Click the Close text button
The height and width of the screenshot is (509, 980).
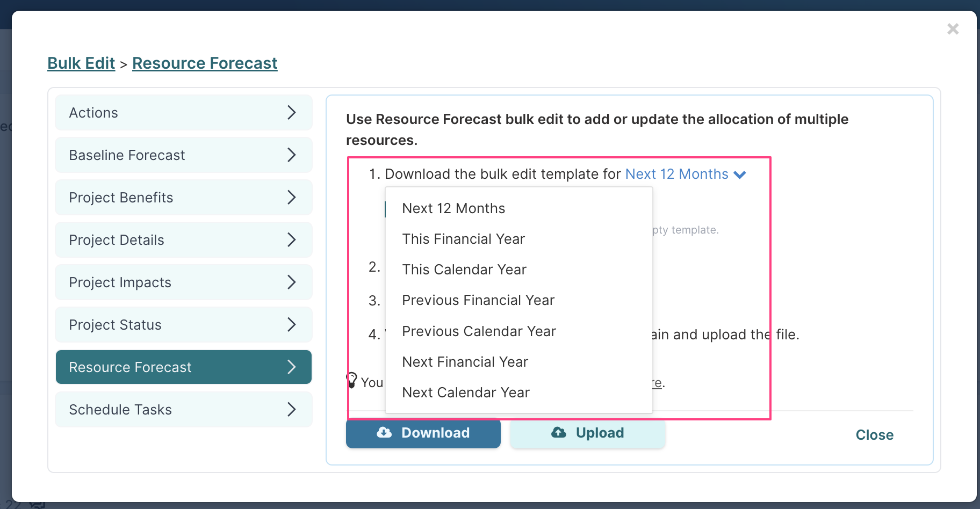[x=875, y=435]
